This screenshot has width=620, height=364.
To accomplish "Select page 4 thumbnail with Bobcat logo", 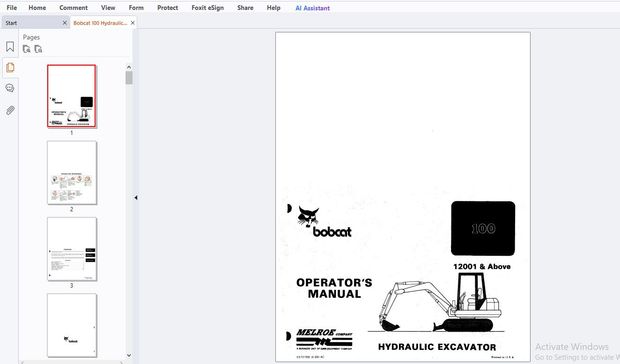I will coord(72,325).
